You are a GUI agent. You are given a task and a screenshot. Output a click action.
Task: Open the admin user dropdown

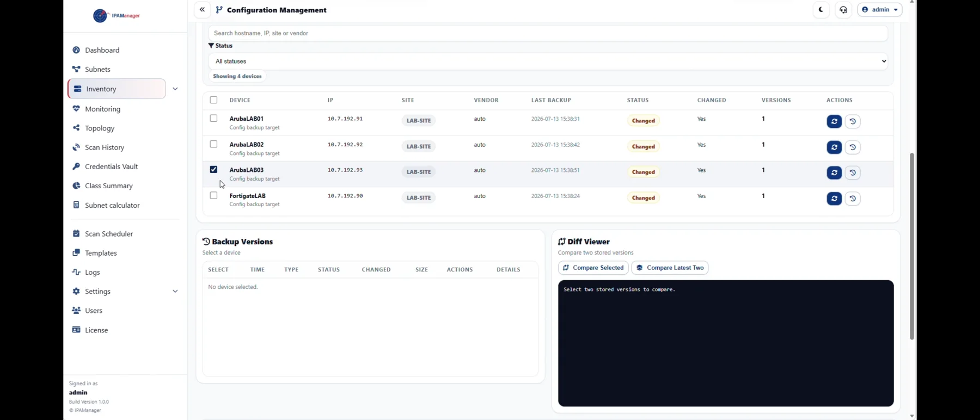point(880,10)
